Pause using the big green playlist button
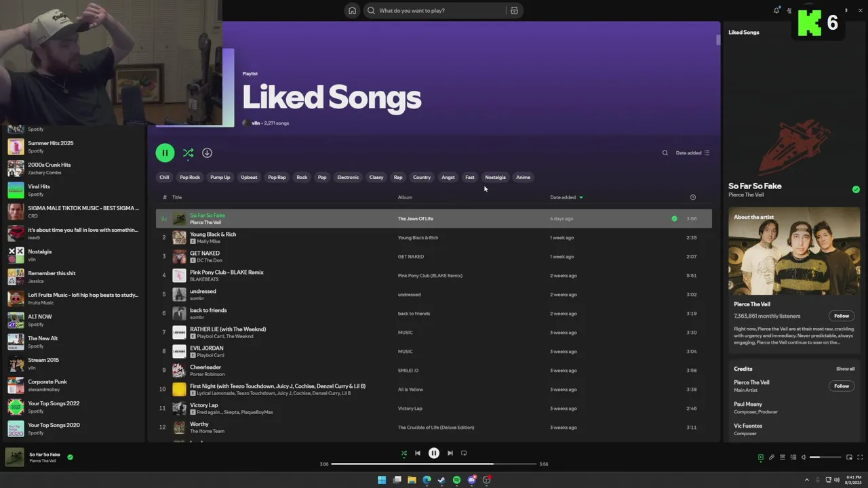 tap(165, 153)
